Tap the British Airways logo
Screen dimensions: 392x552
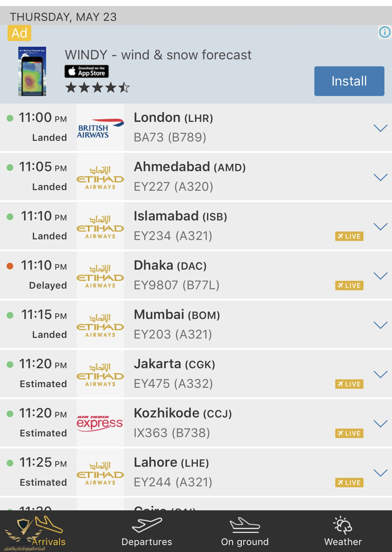[x=100, y=128]
